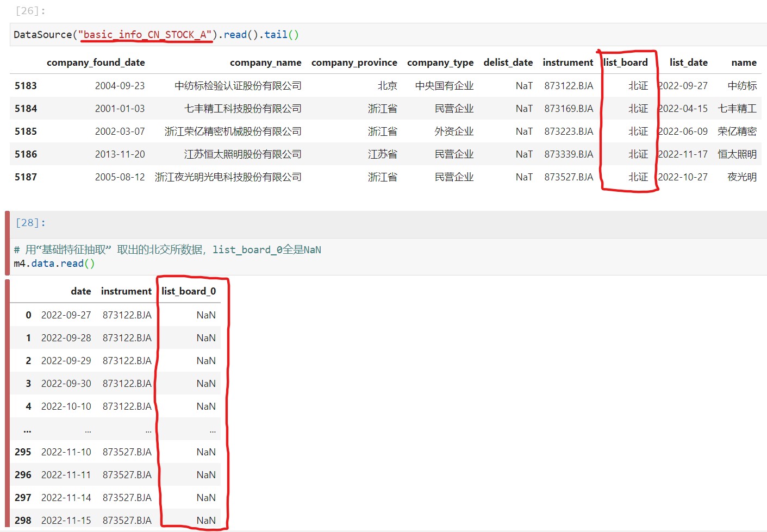The width and height of the screenshot is (767, 532).
Task: Click row index 5187
Action: click(x=26, y=177)
